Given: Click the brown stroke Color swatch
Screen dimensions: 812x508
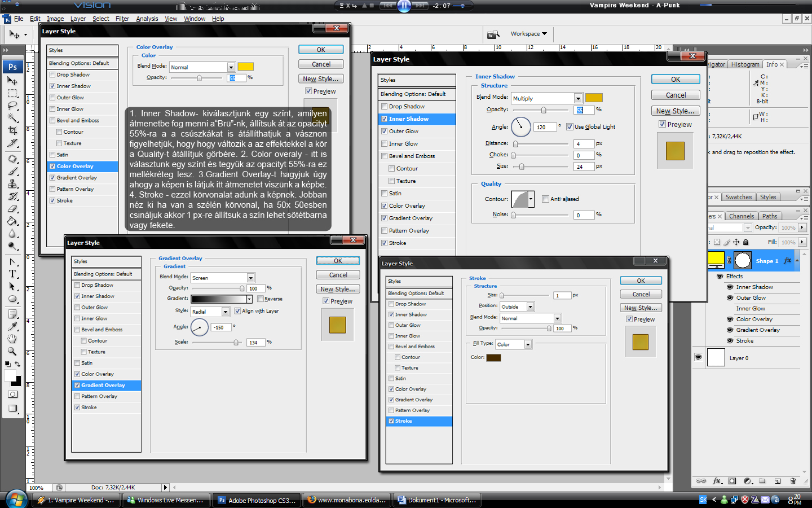Looking at the screenshot, I should (x=493, y=357).
